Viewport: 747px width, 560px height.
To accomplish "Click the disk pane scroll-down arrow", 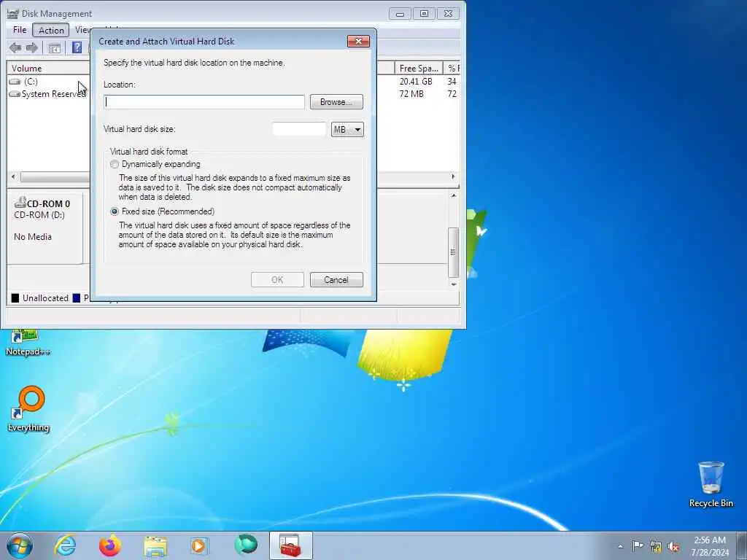I will (454, 284).
